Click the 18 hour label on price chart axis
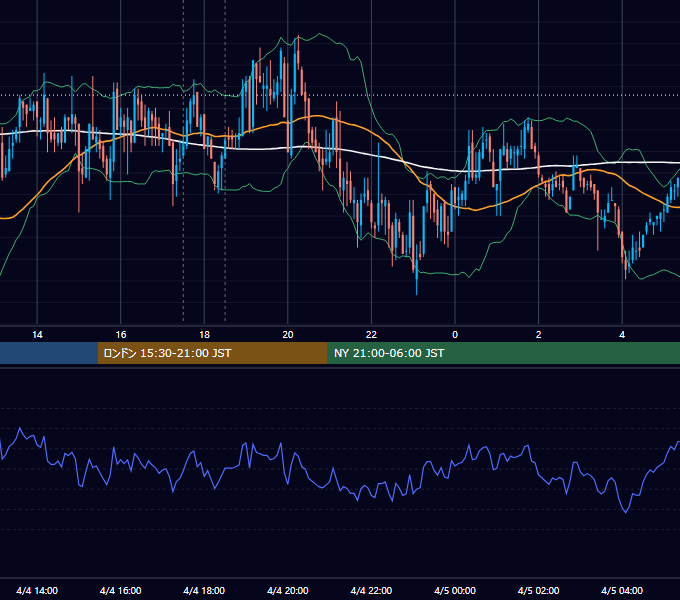 pos(204,335)
